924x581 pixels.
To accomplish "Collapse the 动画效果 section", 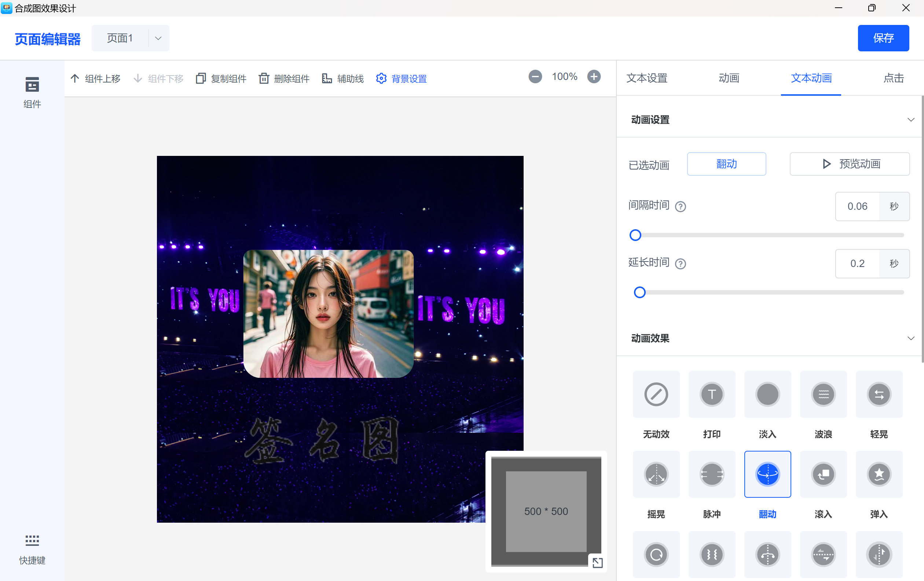I will 910,338.
